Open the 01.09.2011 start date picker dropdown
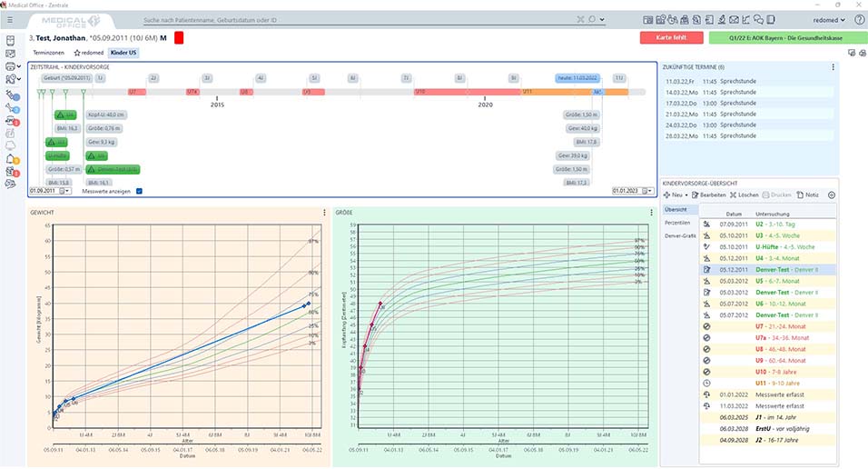The height and width of the screenshot is (469, 868). pos(66,191)
